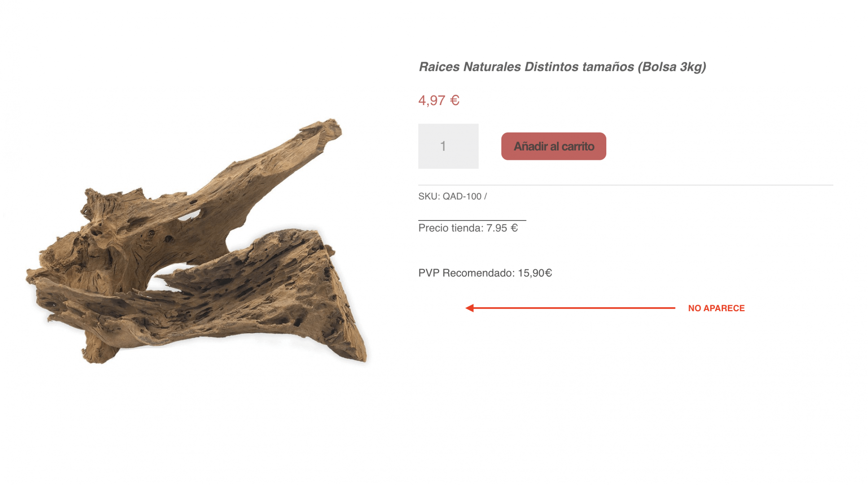Click the red arrowhead pointing left

[x=469, y=308]
